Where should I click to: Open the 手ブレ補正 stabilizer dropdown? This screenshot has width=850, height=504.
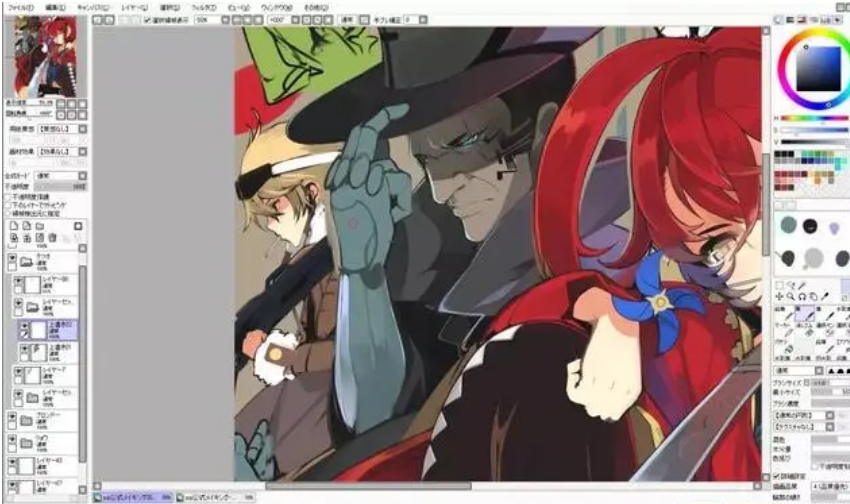423,20
